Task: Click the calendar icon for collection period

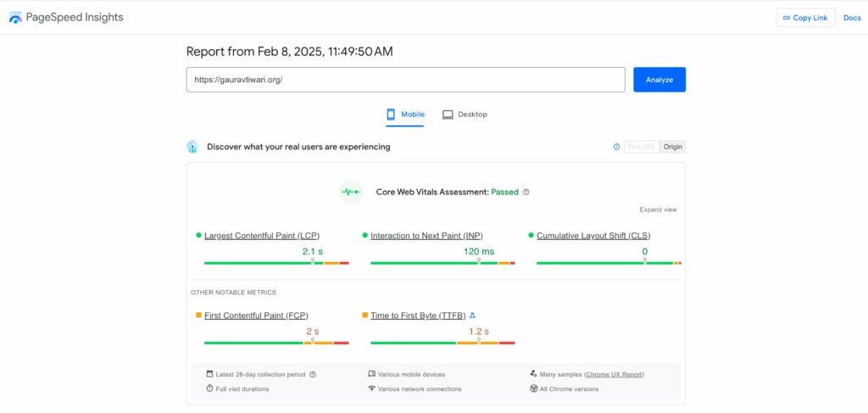Action: tap(209, 374)
